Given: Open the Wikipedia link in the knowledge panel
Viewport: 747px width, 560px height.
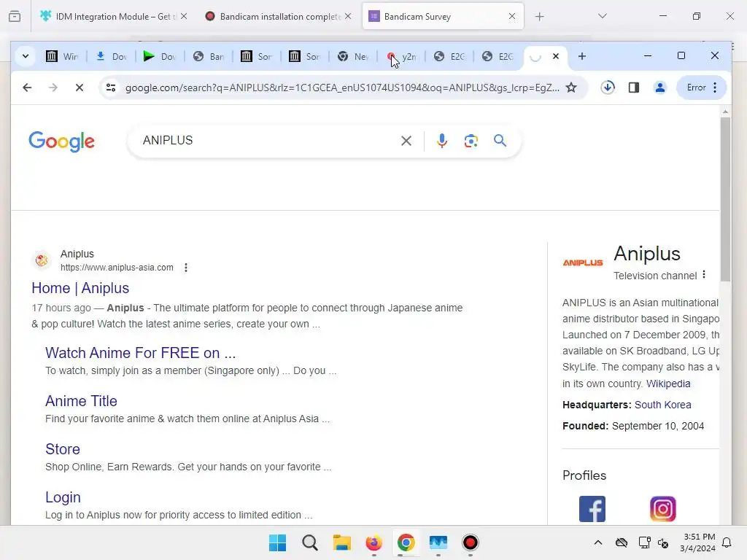Looking at the screenshot, I should tap(668, 384).
